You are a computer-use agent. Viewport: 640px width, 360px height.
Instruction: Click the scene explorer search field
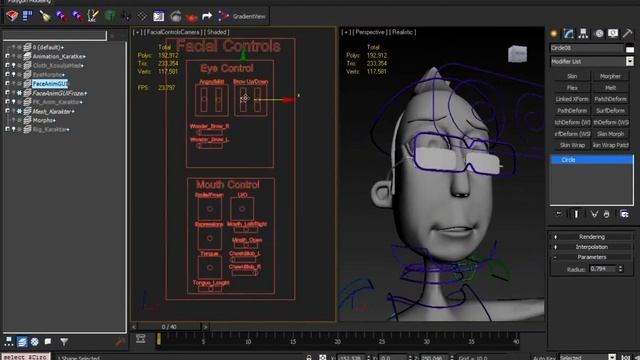coord(54,36)
